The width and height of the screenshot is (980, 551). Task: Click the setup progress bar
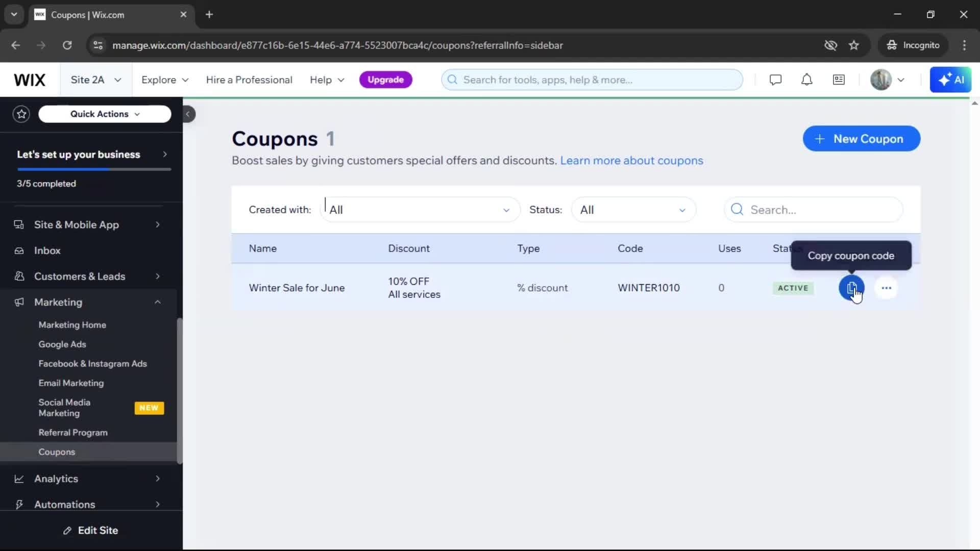94,169
